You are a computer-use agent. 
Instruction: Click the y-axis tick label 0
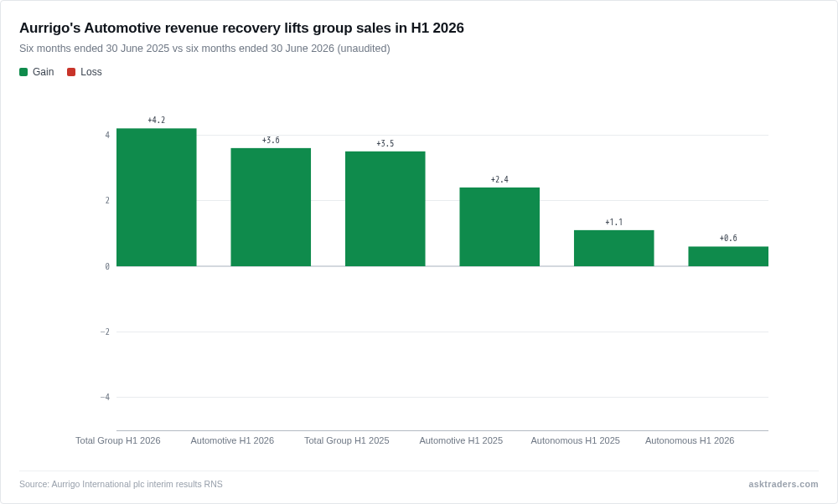pos(107,266)
